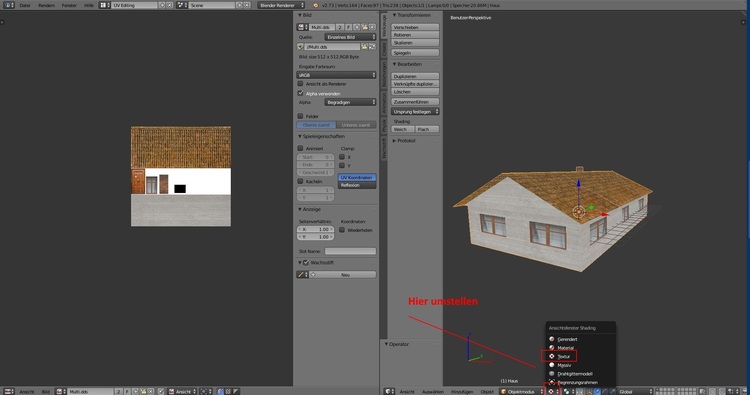Viewport: 750px width, 395px height.
Task: Set shading to Weich
Action: click(403, 129)
